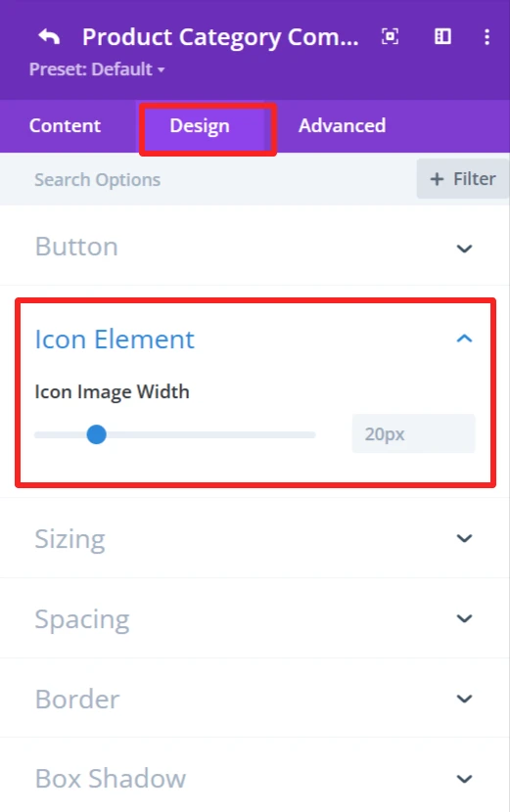
Task: Click the Filter button
Action: [x=462, y=179]
